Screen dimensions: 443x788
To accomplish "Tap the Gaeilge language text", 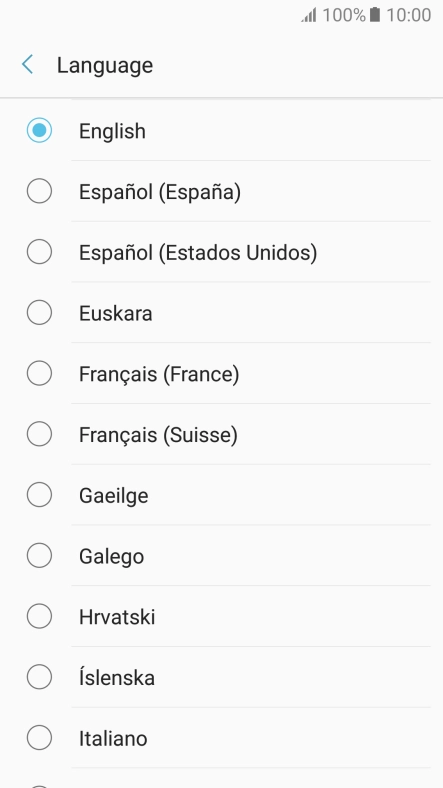I will (x=114, y=496).
